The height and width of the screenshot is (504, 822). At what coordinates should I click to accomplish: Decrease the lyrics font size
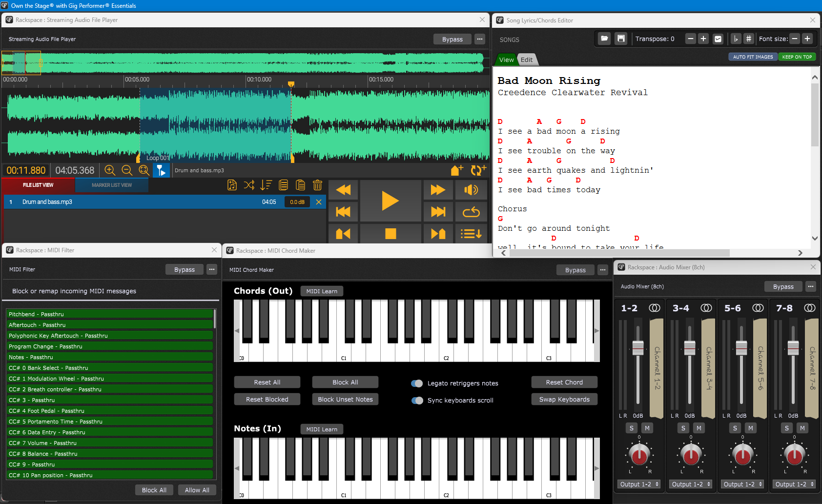coord(795,39)
